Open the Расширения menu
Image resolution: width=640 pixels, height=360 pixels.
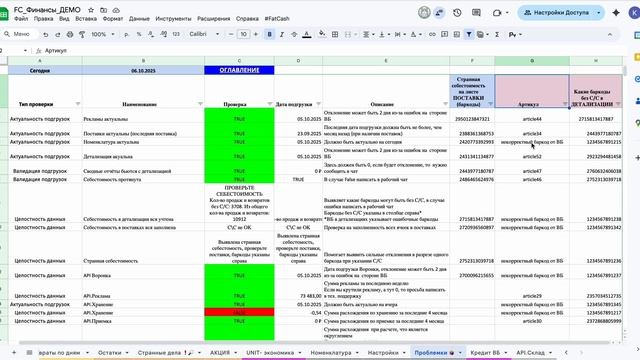click(213, 19)
